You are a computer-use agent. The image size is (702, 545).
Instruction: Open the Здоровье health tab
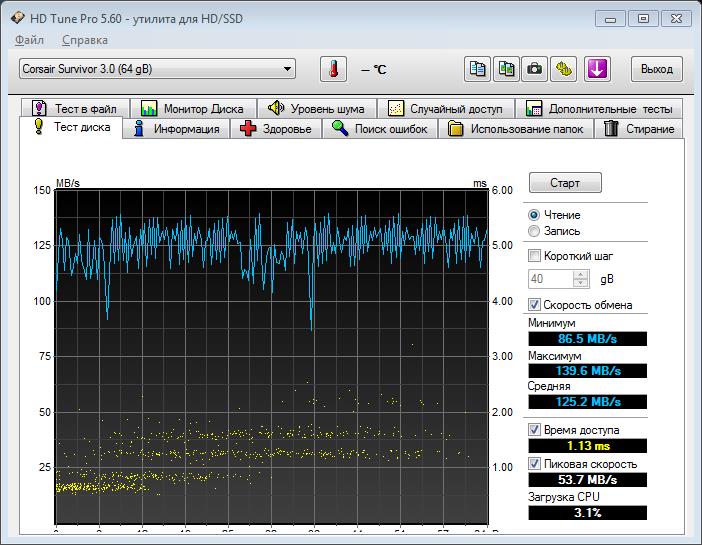tap(276, 129)
